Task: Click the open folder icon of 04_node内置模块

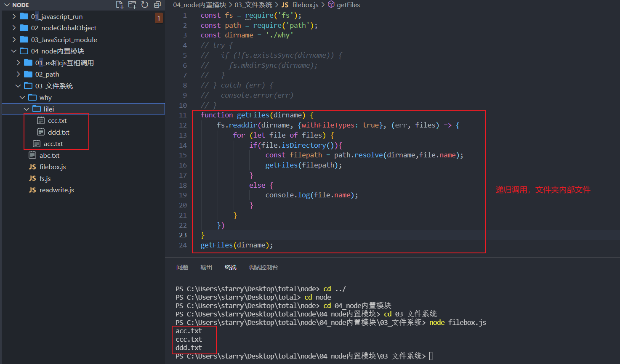Action: (24, 51)
